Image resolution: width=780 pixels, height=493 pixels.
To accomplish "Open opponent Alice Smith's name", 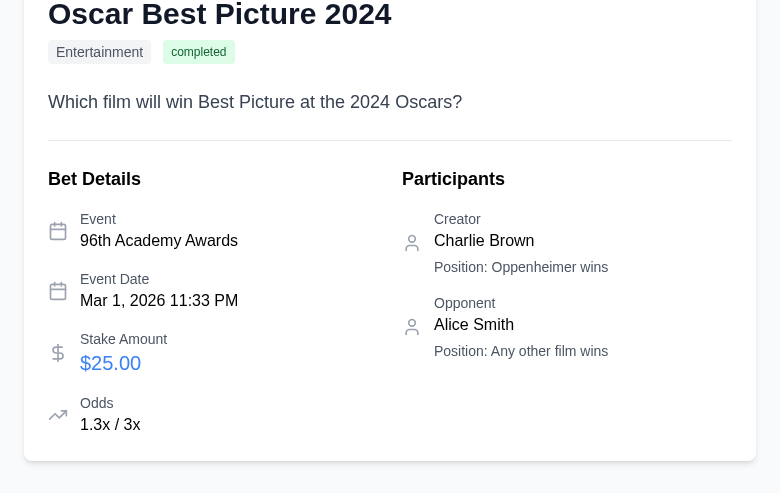I will (x=474, y=325).
